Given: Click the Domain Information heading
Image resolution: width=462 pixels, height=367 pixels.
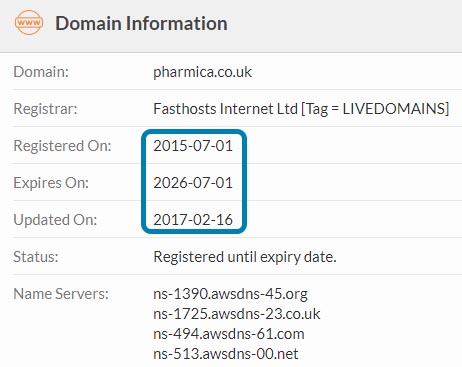Looking at the screenshot, I should 141,24.
